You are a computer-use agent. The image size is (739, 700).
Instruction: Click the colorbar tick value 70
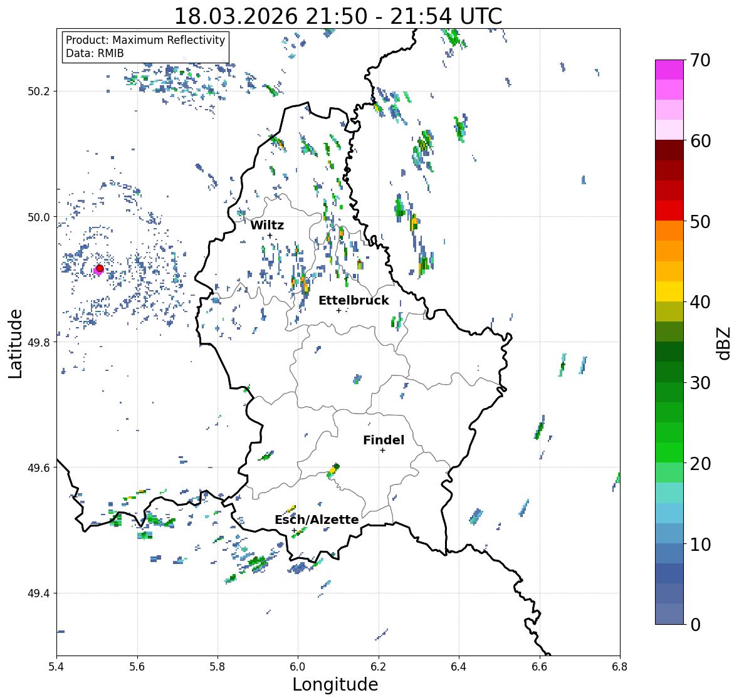coord(700,60)
